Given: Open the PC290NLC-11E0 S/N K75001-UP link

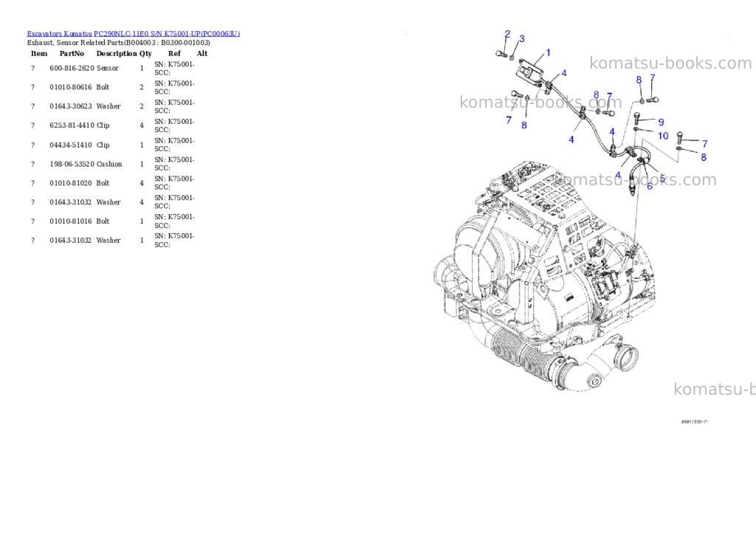Looking at the screenshot, I should tap(167, 34).
